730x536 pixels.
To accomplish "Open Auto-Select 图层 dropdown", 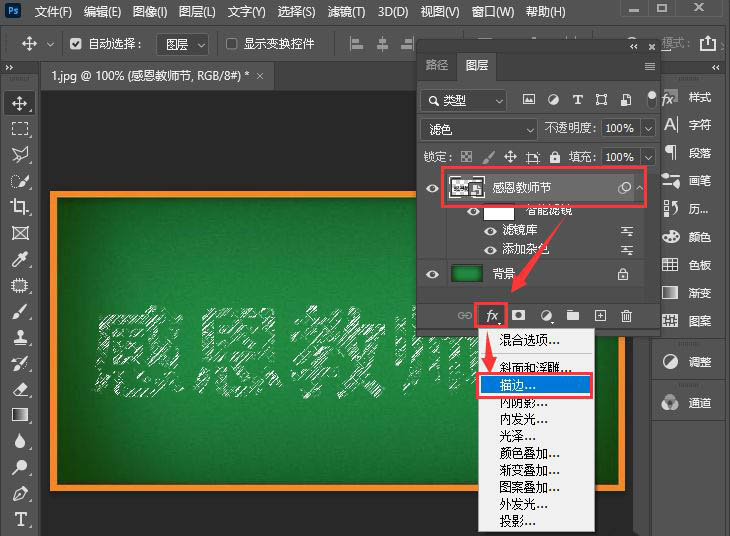I will point(182,44).
